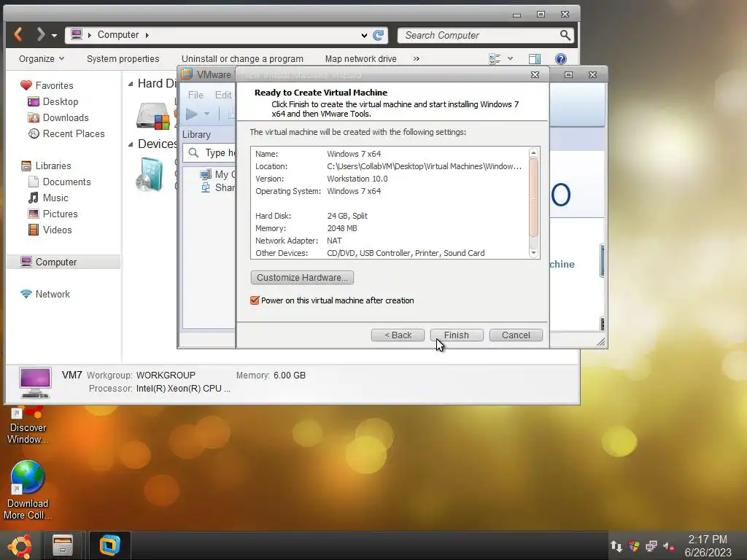Toggle the preview pane icon
This screenshot has width=747, height=560.
tap(535, 59)
